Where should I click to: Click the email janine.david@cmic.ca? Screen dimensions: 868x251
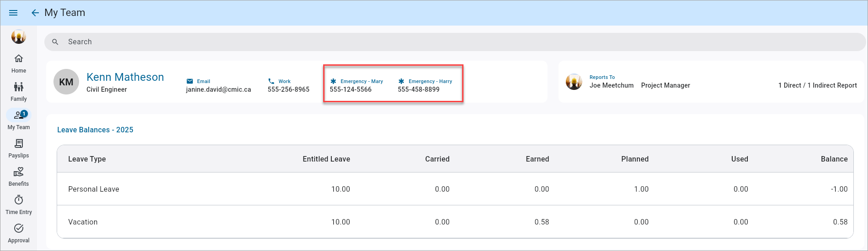218,89
